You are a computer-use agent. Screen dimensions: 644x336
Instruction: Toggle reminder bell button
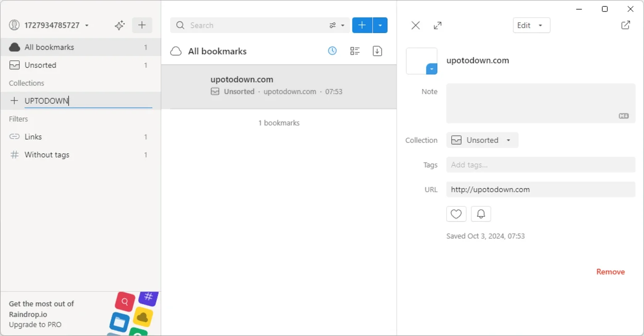tap(481, 214)
